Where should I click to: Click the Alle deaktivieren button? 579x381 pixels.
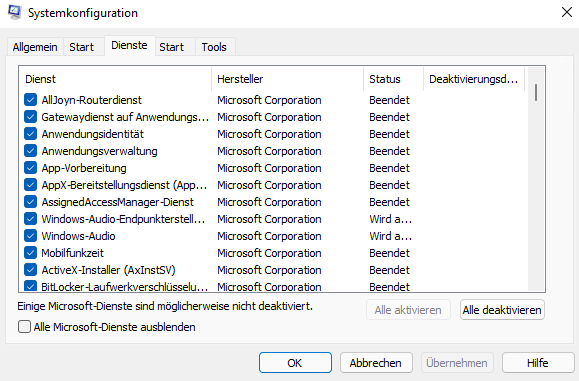[502, 310]
